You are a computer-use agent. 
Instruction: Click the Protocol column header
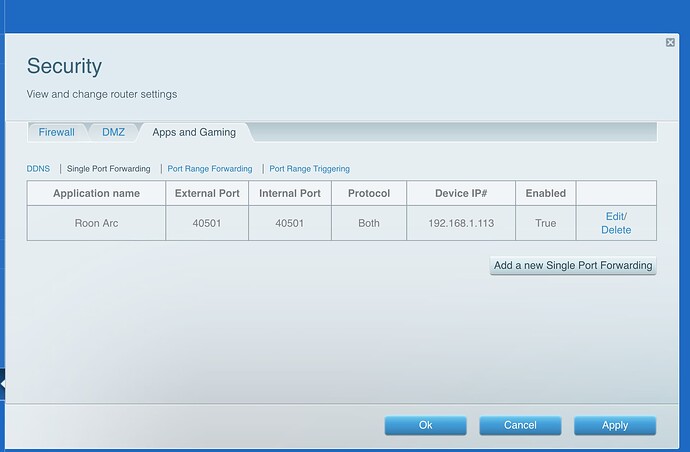369,193
